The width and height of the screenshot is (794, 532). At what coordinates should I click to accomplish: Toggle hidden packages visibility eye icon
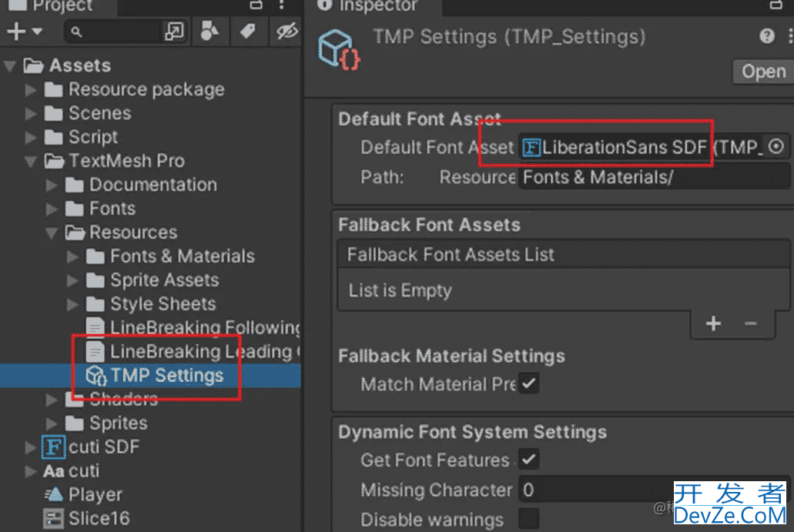tap(286, 32)
